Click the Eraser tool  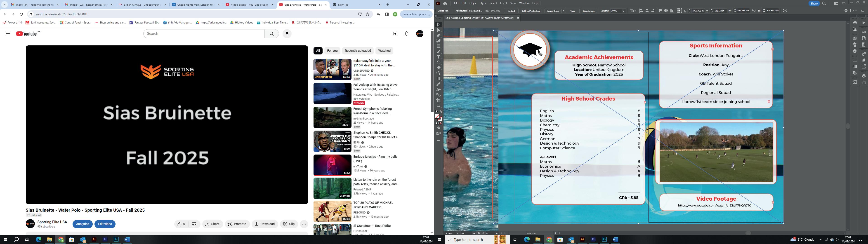click(438, 68)
